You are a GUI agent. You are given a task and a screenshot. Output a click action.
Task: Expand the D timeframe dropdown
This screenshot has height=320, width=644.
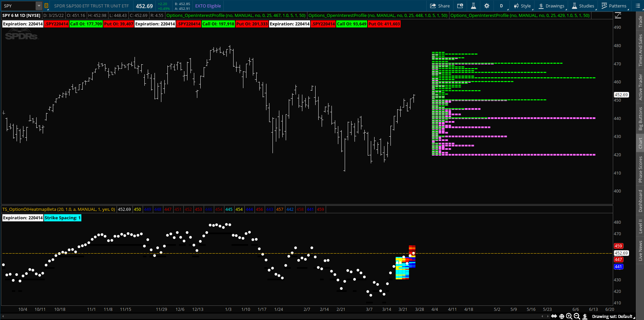click(x=502, y=6)
